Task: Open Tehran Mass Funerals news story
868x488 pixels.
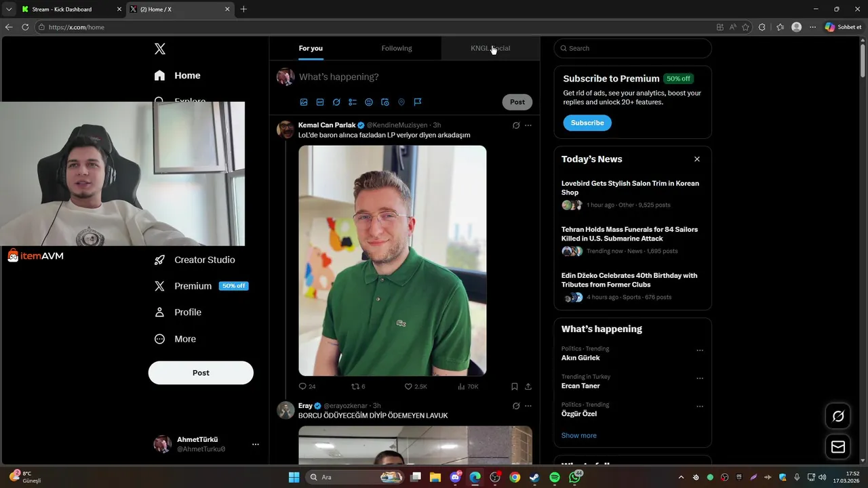Action: [x=630, y=234]
